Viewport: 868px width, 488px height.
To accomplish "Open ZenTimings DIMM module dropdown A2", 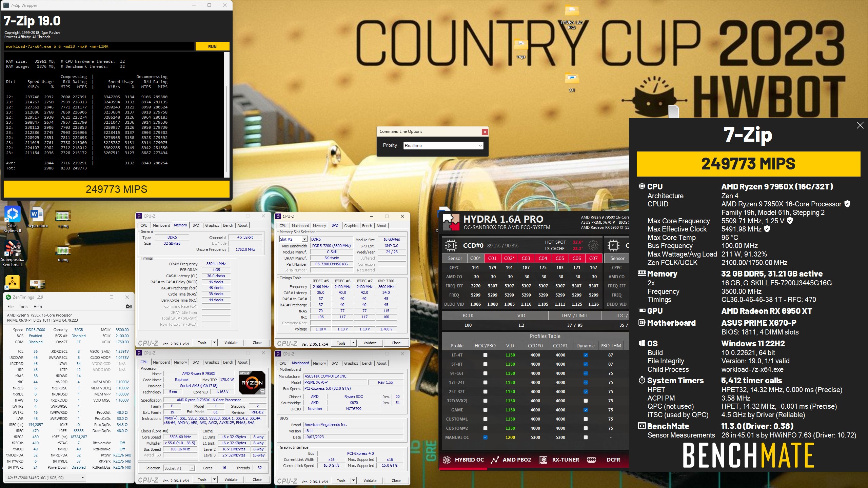I will tap(45, 478).
